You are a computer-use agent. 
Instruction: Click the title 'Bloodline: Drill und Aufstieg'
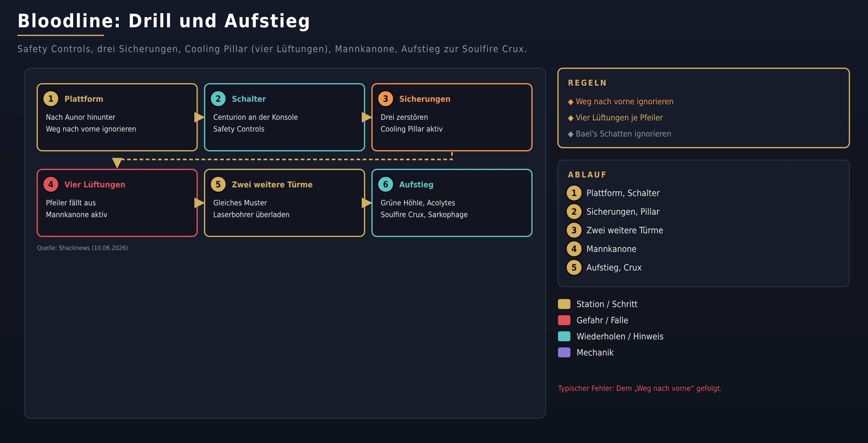tap(164, 21)
